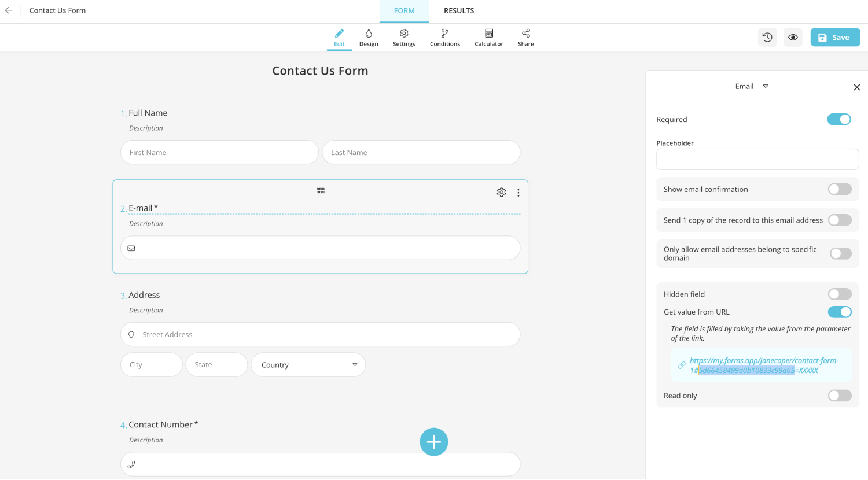Open the Conditions branch icon

coord(444,34)
